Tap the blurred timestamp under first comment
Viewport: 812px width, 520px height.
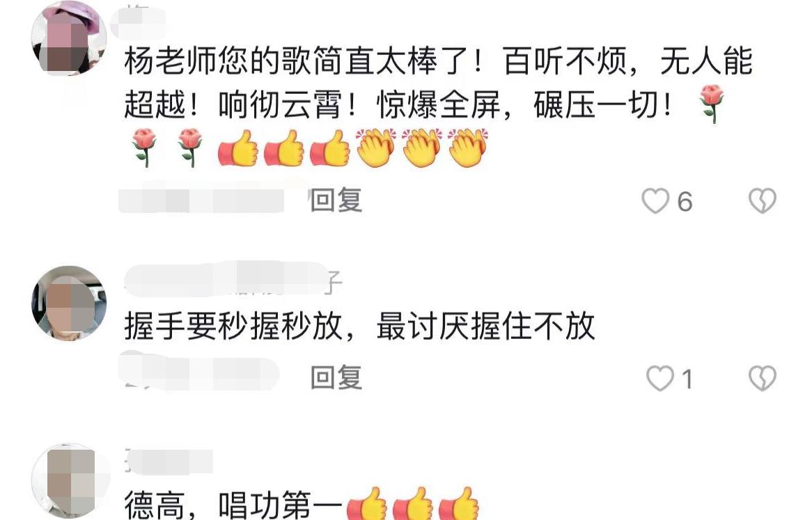[201, 200]
